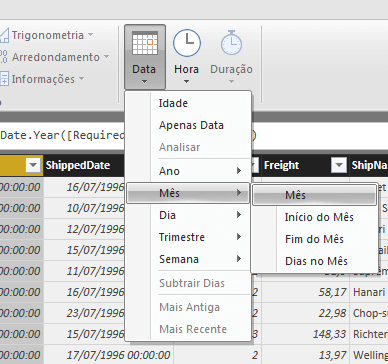Click the Chop-su ship name cell
Image resolution: width=388 pixels, height=364 pixels.
point(370,313)
